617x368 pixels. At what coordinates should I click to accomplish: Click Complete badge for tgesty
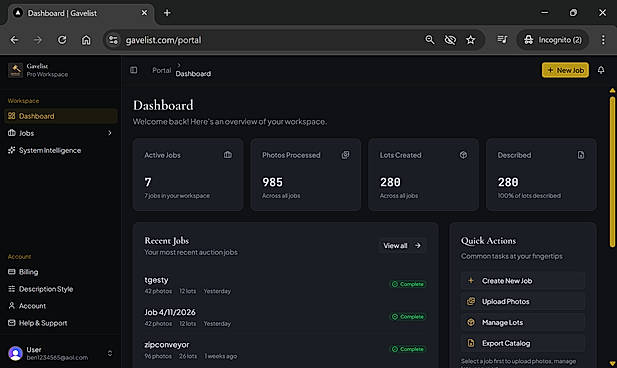pos(408,284)
